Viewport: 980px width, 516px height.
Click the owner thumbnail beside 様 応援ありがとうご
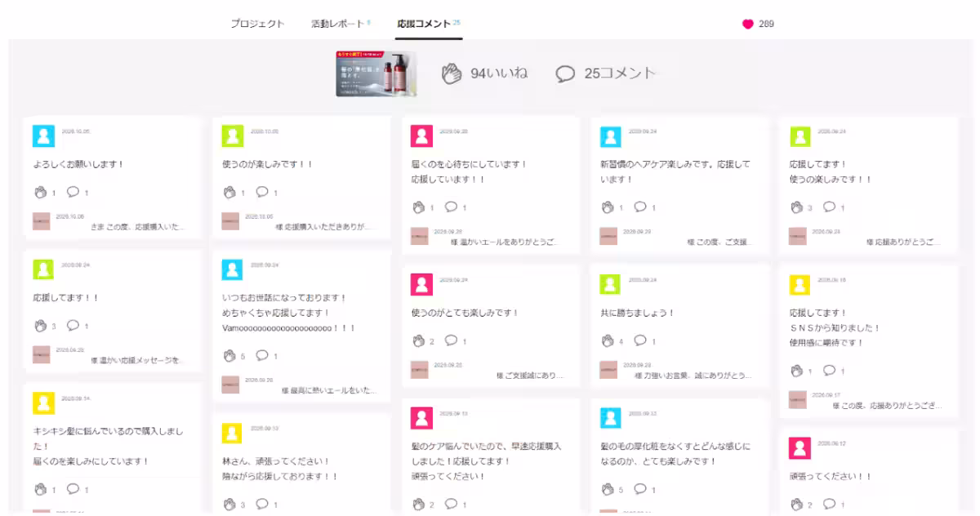coord(798,237)
